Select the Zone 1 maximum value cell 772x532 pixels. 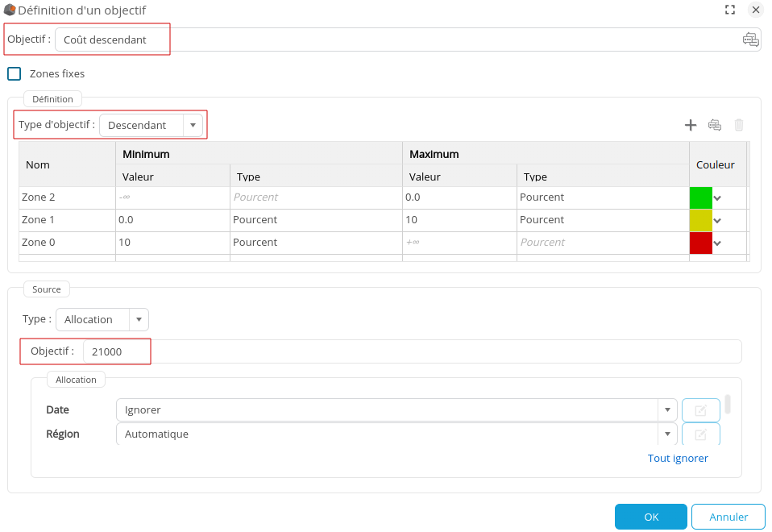pos(459,220)
